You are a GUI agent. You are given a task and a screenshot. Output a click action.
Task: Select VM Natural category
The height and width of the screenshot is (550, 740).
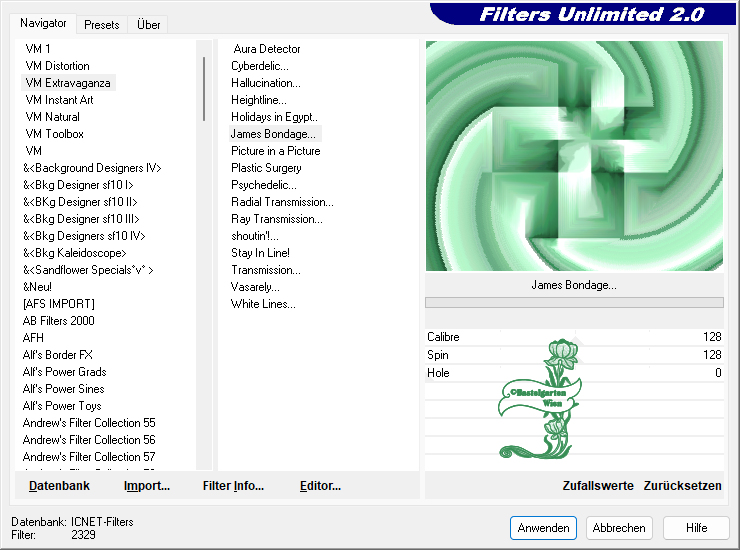tap(52, 117)
